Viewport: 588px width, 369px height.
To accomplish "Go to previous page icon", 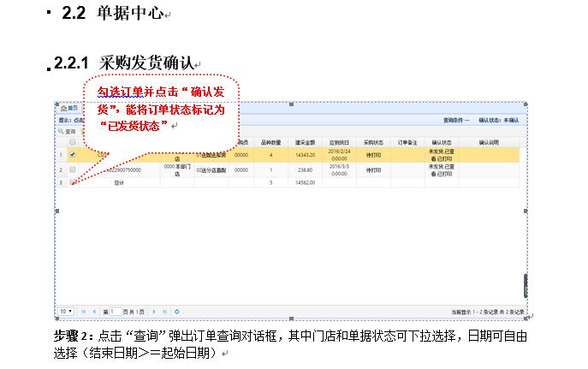I will click(x=93, y=311).
